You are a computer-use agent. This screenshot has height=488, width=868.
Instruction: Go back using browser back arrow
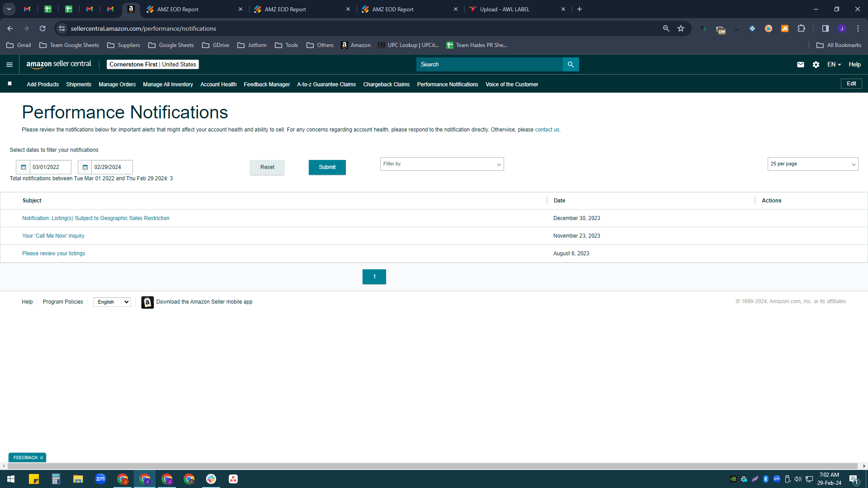pos(10,28)
